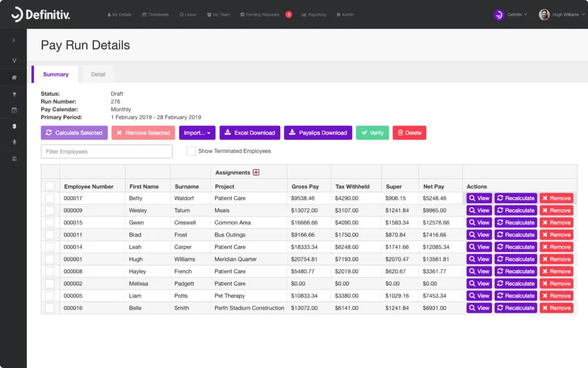
Task: Click the red plus icon beside Assignments
Action: (x=256, y=173)
